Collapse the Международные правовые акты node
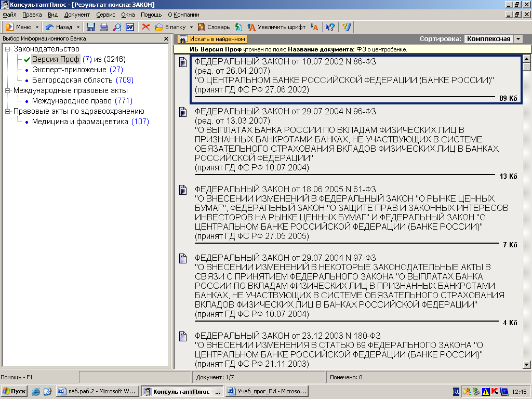 [7, 90]
